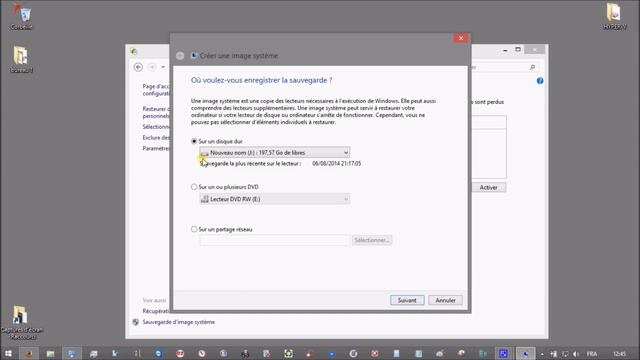The height and width of the screenshot is (360, 640).
Task: Expand the recent locations arrow in background window
Action: [x=163, y=67]
